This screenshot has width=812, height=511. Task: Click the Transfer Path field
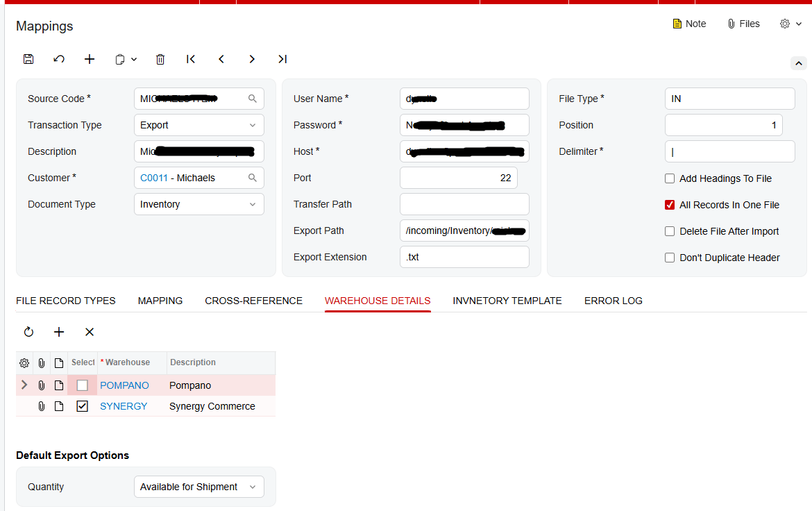click(464, 204)
